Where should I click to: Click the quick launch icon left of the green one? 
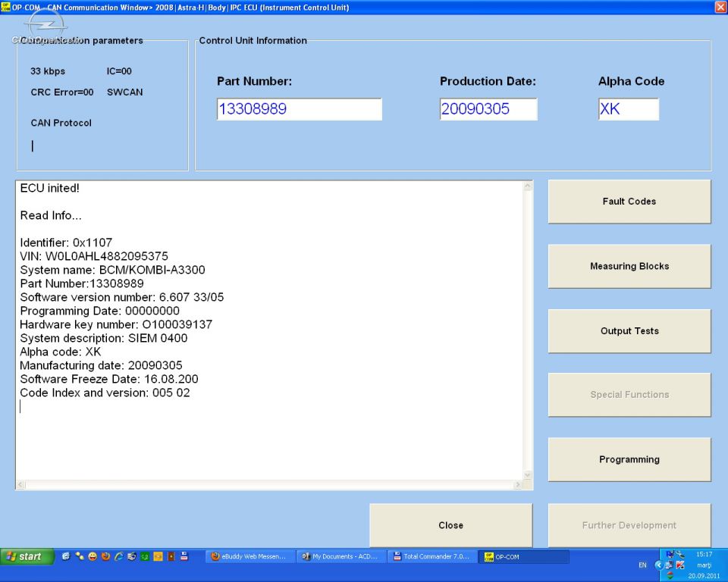132,556
